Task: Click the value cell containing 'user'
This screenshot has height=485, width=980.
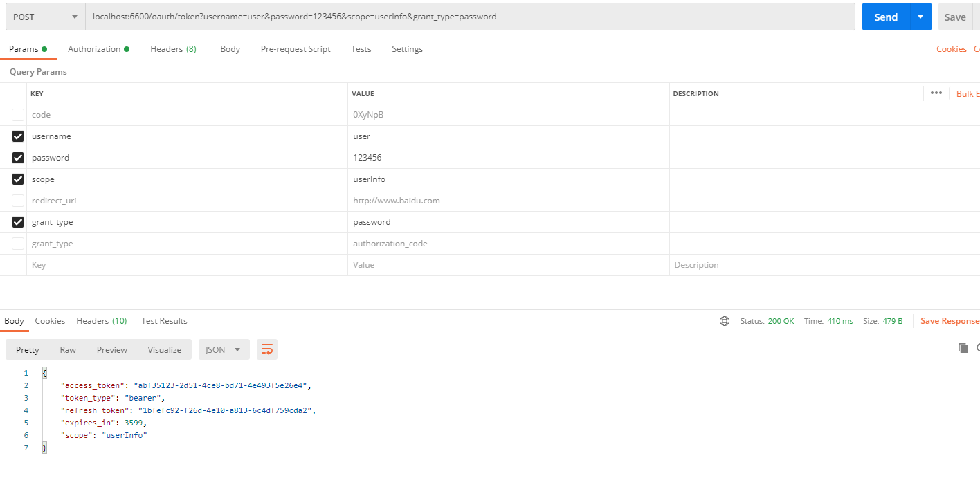Action: coord(509,136)
